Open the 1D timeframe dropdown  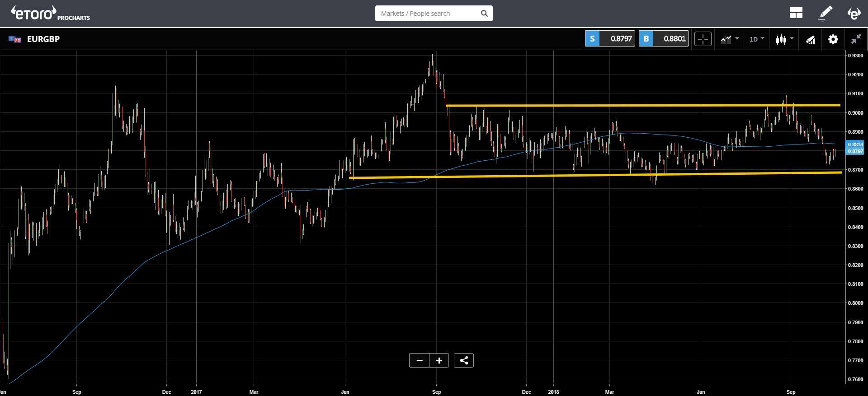point(757,39)
